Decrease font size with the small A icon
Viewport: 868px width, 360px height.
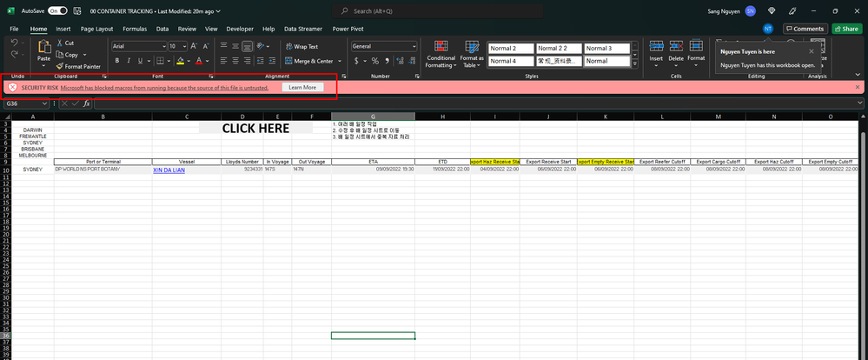click(x=206, y=47)
